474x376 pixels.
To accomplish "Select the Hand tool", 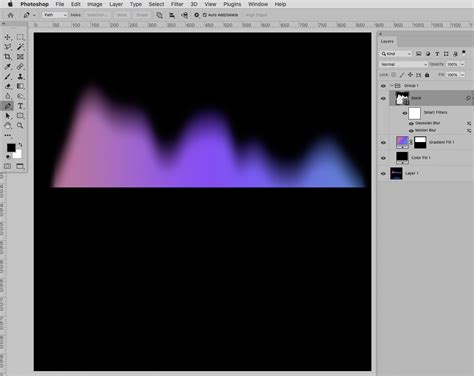I will click(8, 126).
